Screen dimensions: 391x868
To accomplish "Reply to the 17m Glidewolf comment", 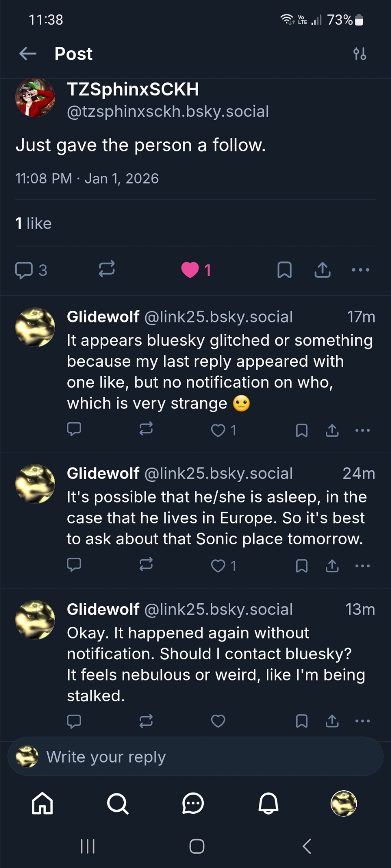I will [x=74, y=429].
